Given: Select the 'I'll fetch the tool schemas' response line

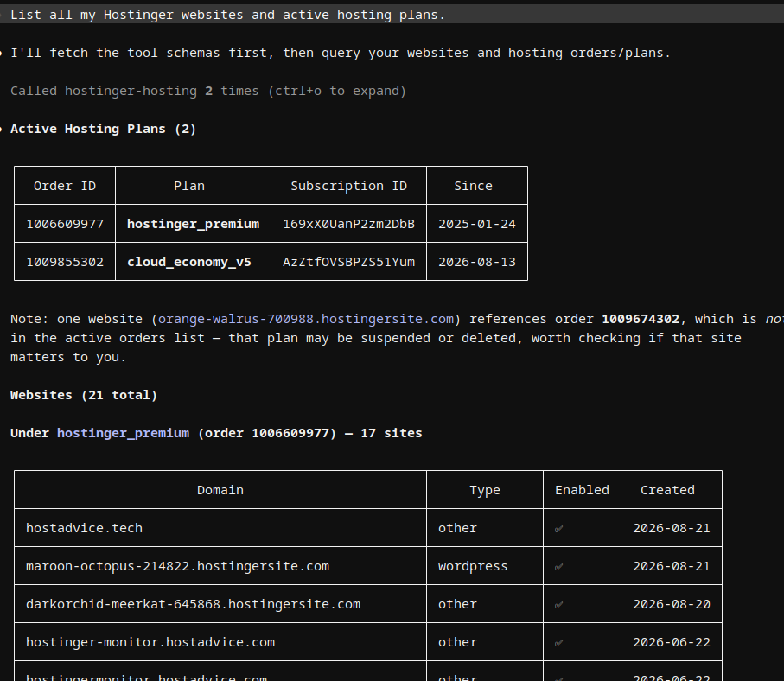Looking at the screenshot, I should tap(340, 53).
